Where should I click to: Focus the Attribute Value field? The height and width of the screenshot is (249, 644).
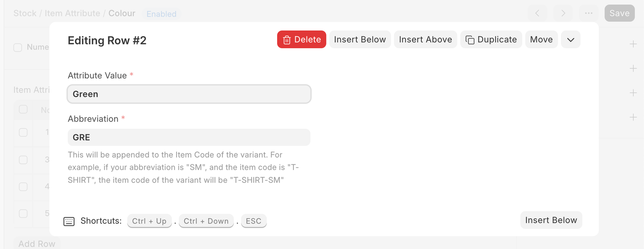pos(189,94)
